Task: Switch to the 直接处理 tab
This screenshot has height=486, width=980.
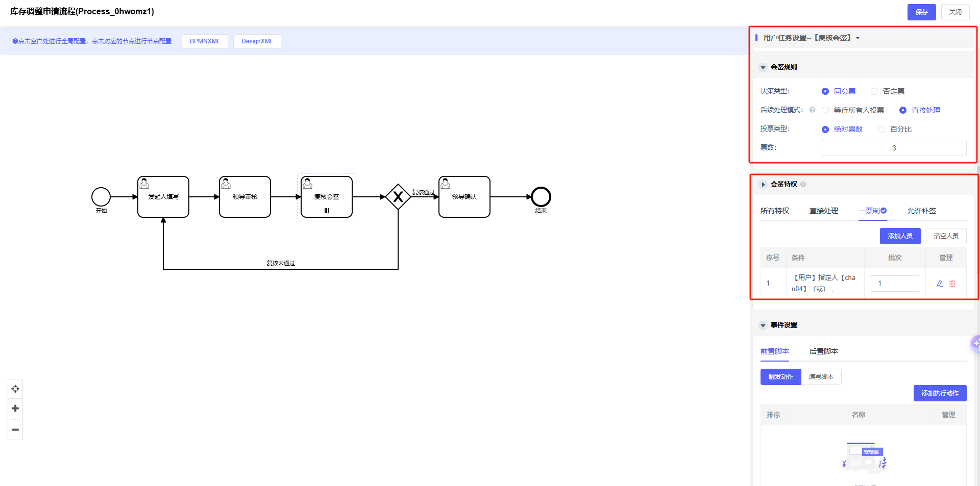Action: (x=823, y=211)
